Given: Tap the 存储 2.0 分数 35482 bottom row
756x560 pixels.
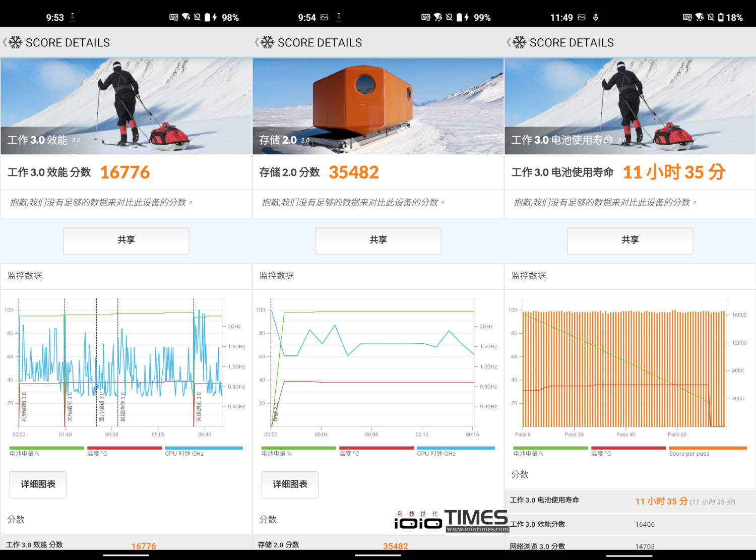Looking at the screenshot, I should click(x=378, y=543).
